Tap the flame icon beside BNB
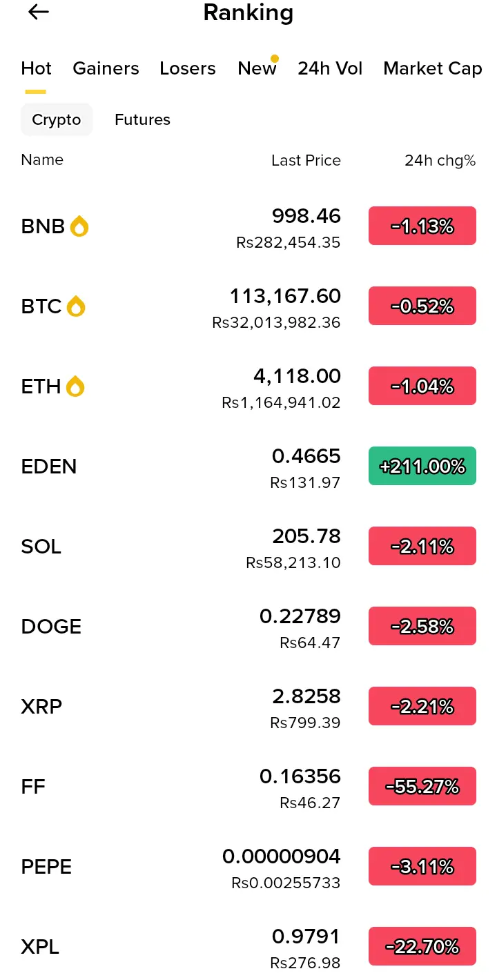497x980 pixels. coord(79,226)
